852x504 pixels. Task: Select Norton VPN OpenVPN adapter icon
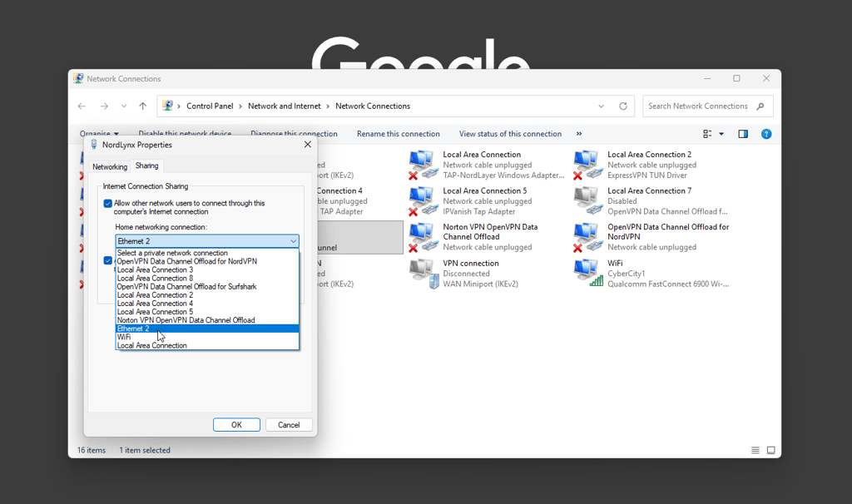pos(423,237)
